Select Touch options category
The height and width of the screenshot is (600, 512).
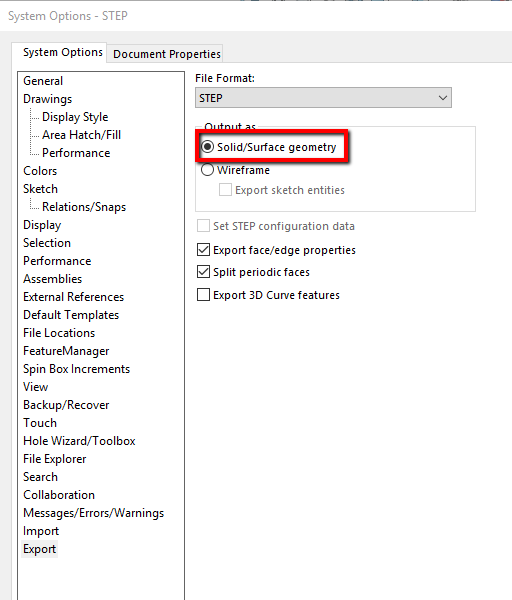[40, 423]
